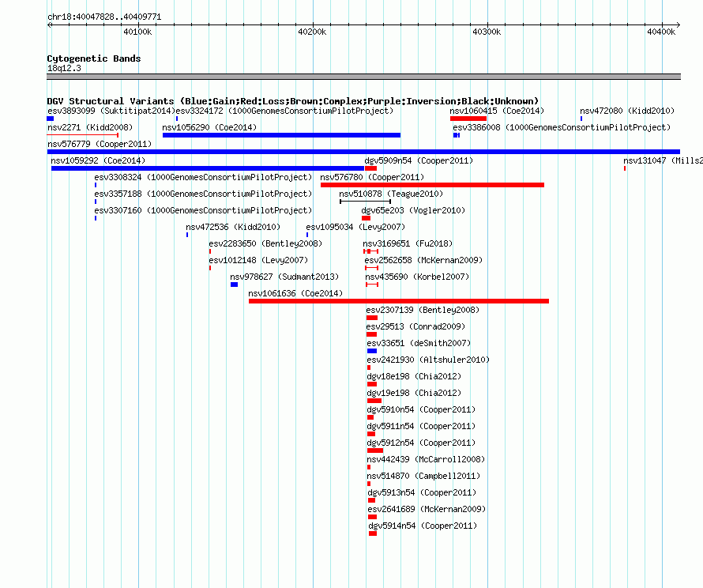
Task: Click dgv18e198 (Chia2012) label
Action: click(x=414, y=376)
